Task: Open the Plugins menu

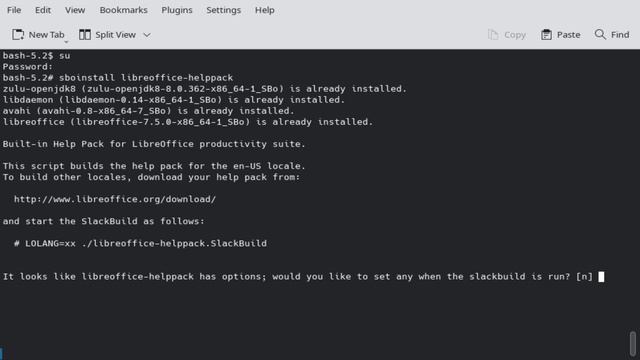Action: pos(176,10)
